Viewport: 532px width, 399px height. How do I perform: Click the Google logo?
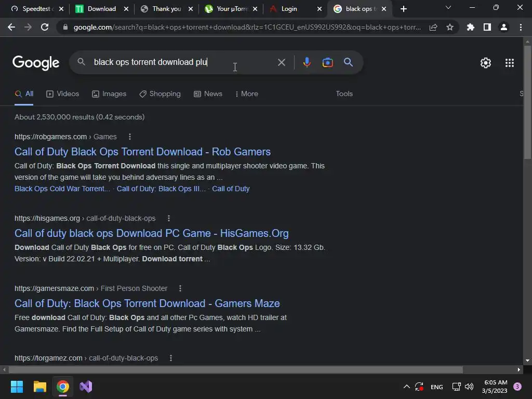click(36, 63)
